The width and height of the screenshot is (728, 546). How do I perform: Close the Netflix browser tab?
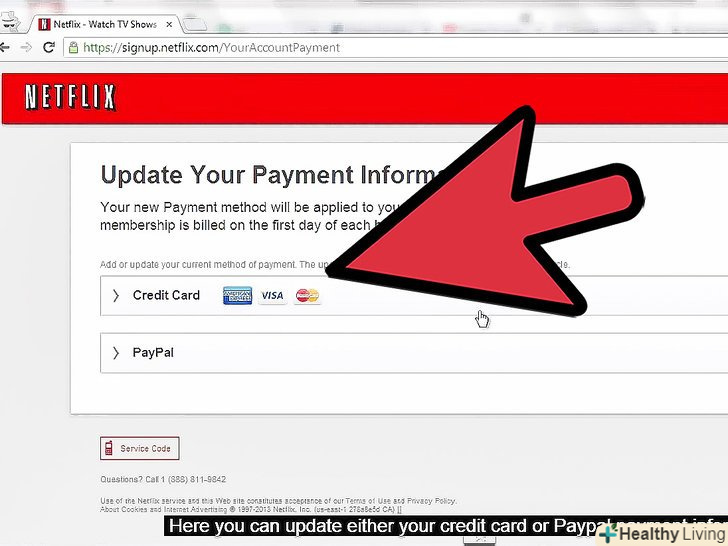(169, 24)
